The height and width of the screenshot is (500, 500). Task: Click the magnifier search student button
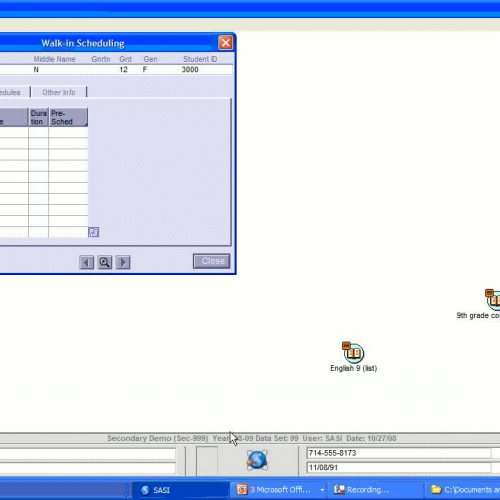pos(105,262)
